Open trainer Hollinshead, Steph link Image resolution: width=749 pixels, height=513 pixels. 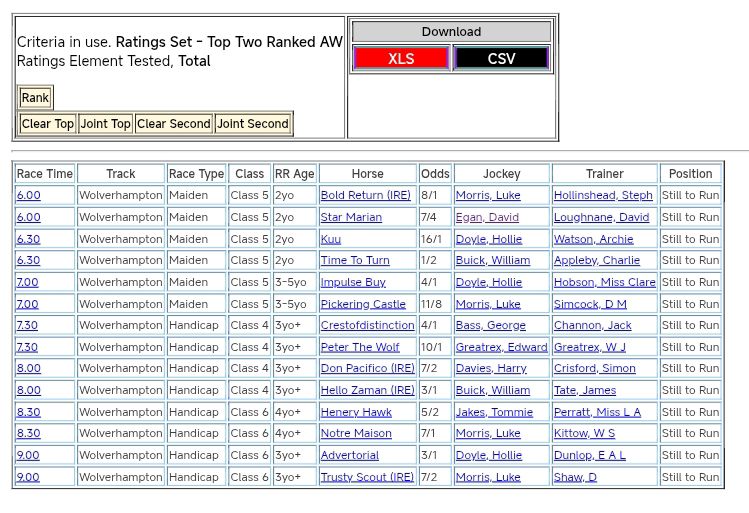click(x=603, y=196)
